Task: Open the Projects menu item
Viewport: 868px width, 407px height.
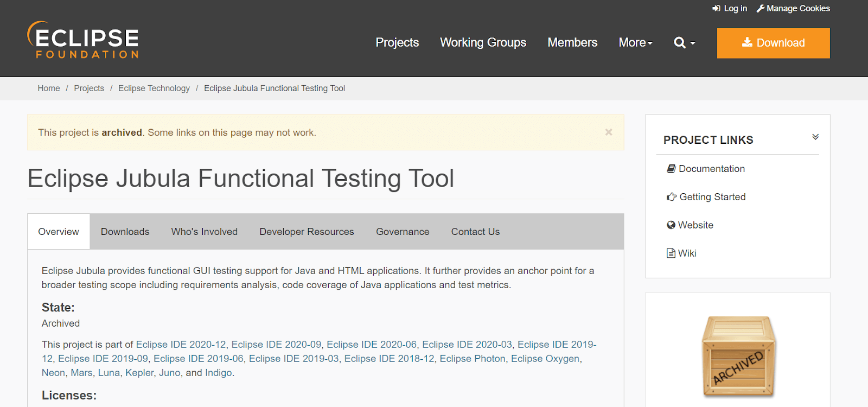Action: click(x=397, y=42)
